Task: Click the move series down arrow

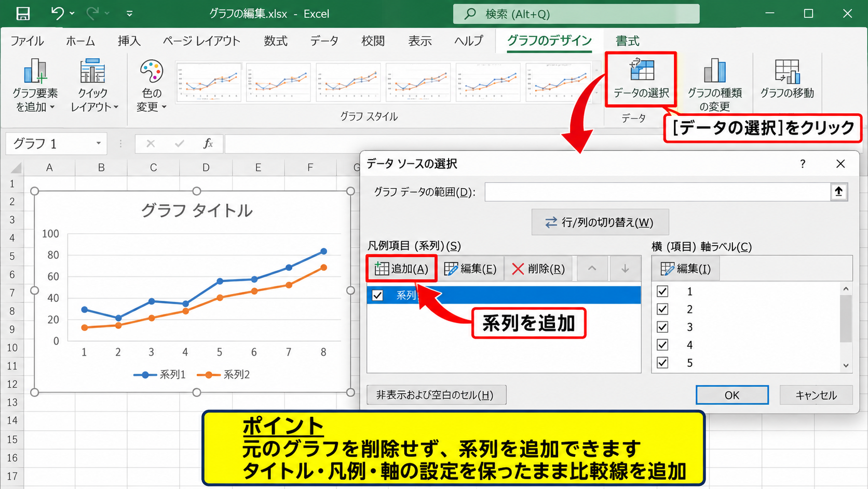Action: (625, 269)
